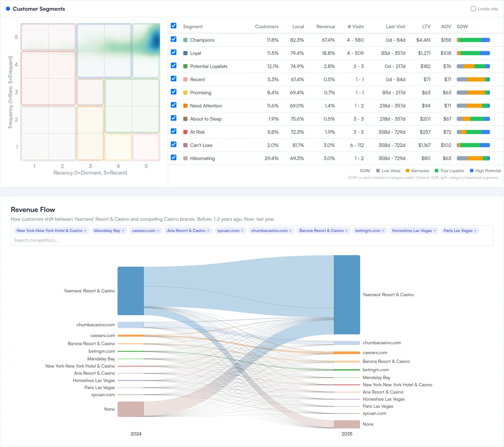Click the Search competitors input field
504x447 pixels.
click(x=252, y=240)
